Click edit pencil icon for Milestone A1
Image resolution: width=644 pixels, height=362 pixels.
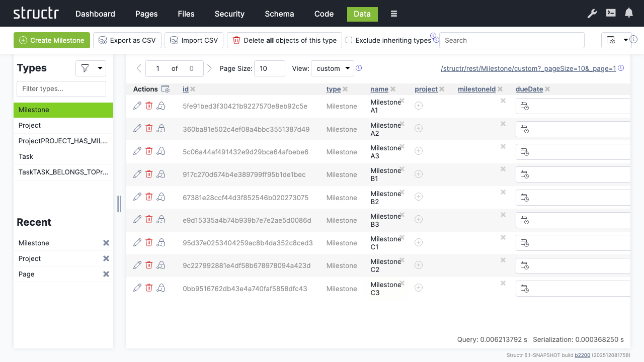pos(137,106)
